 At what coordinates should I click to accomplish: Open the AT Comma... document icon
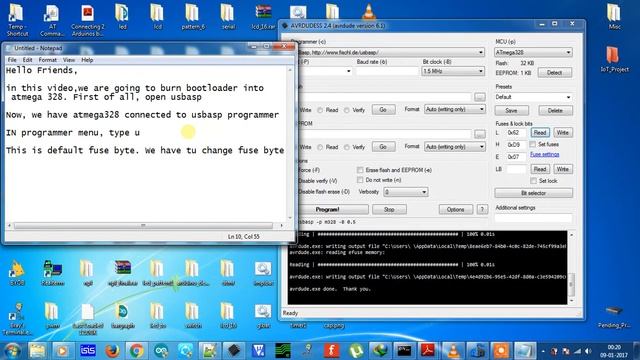[52, 20]
